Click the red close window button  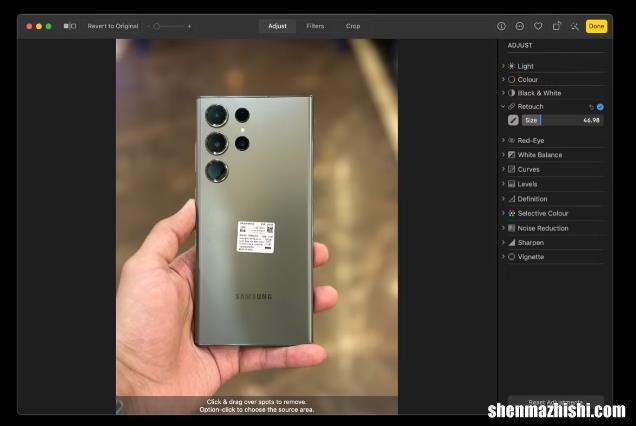(x=29, y=26)
